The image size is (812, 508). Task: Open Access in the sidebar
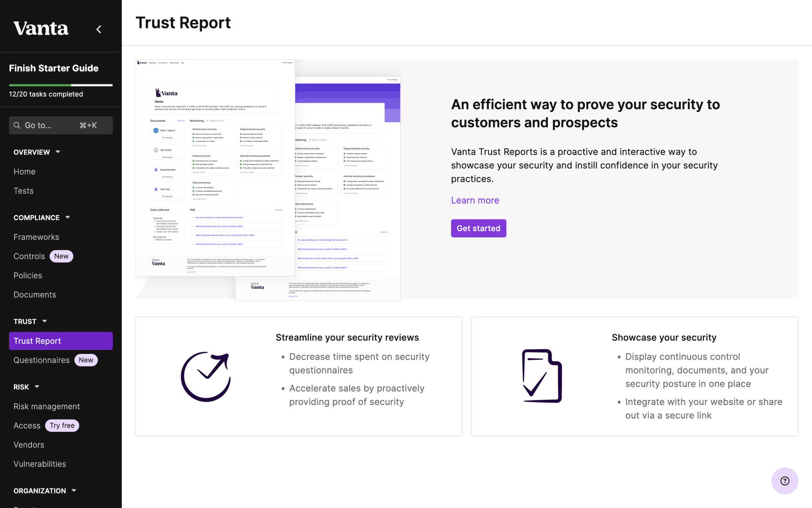tap(27, 425)
